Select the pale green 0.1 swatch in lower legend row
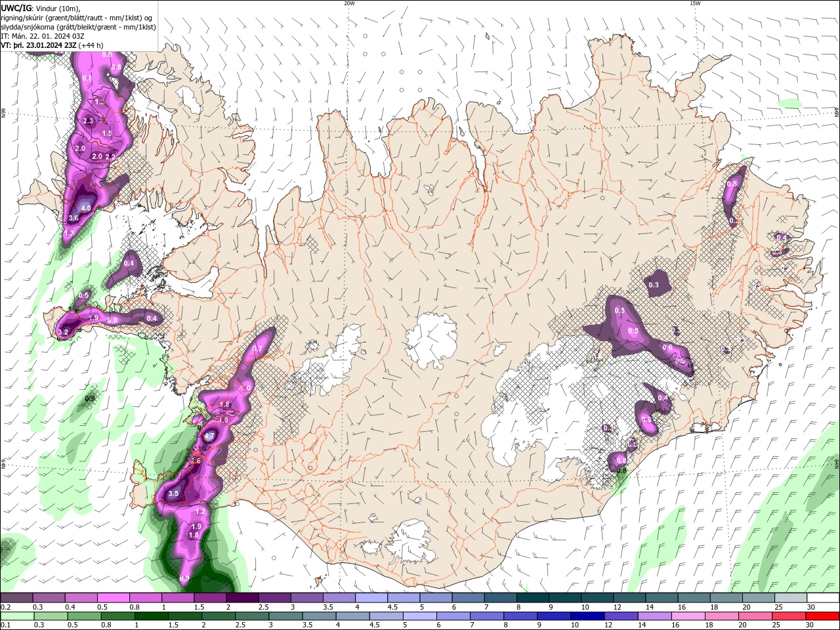 click(16, 616)
